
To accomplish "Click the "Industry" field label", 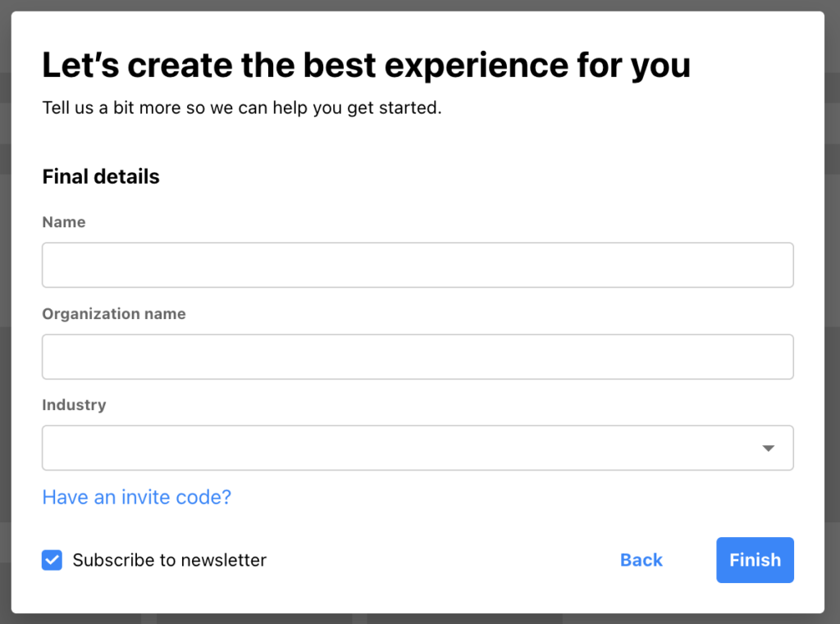I will pyautogui.click(x=74, y=405).
